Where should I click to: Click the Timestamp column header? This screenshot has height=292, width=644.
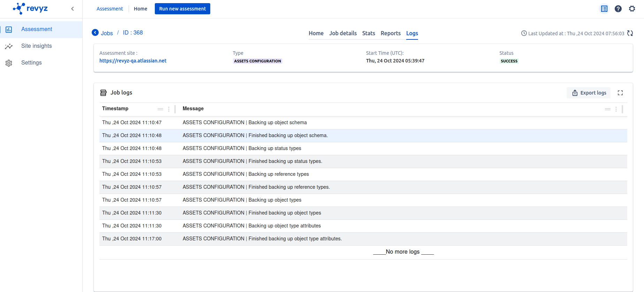point(115,108)
